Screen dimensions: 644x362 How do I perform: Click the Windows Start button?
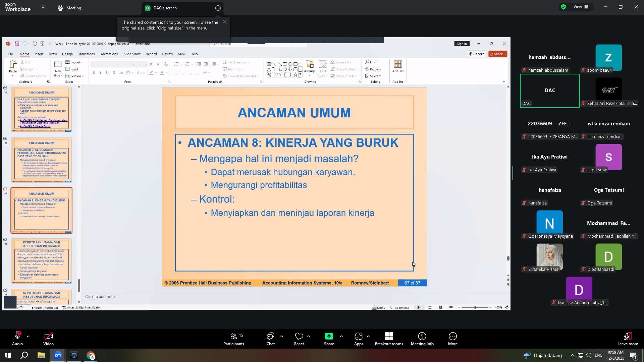(8, 355)
